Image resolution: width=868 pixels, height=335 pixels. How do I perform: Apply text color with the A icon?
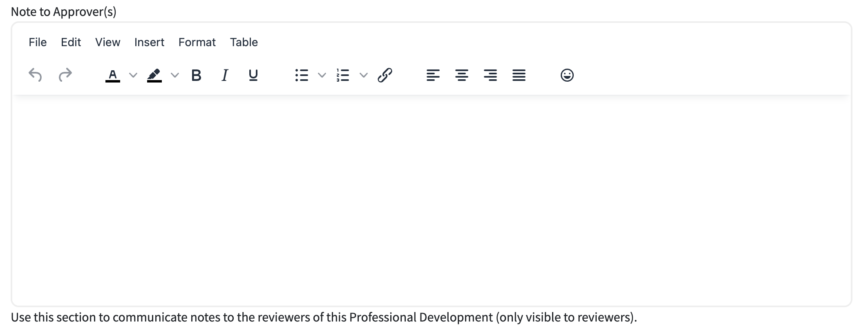click(x=113, y=76)
